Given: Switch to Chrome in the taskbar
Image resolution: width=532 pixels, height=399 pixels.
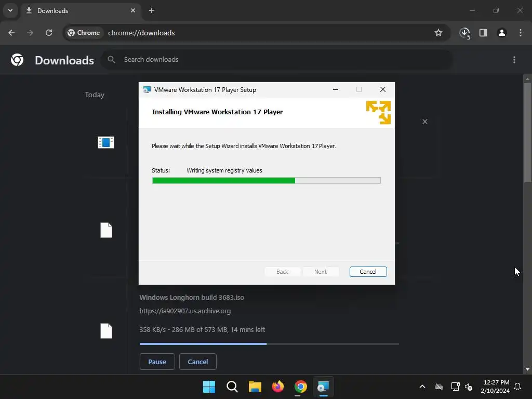Looking at the screenshot, I should 301,387.
